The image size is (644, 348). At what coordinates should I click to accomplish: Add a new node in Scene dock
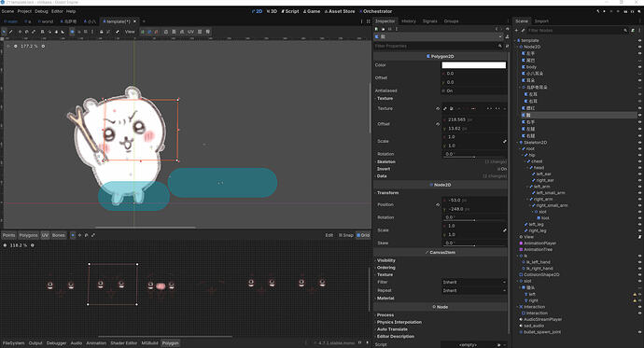click(x=516, y=31)
